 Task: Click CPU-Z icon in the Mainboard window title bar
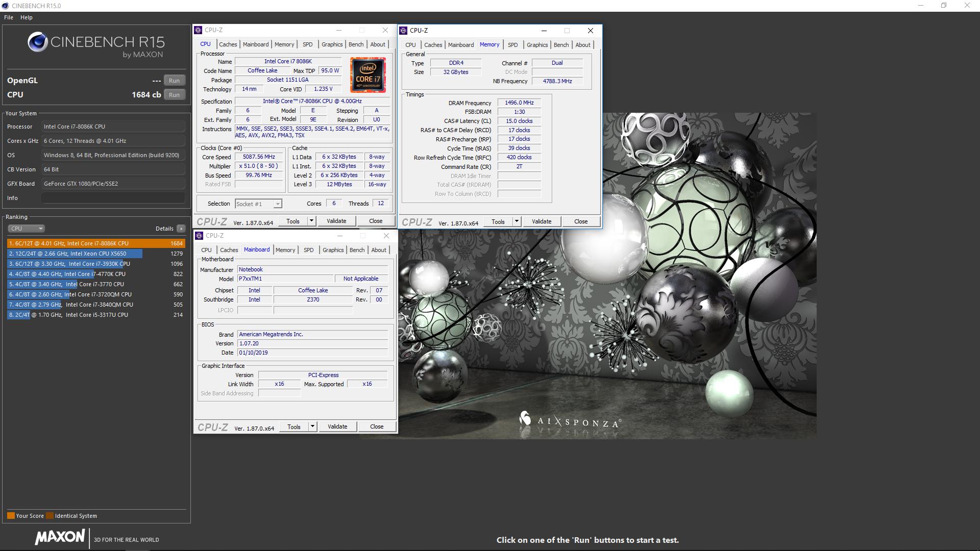pos(199,236)
